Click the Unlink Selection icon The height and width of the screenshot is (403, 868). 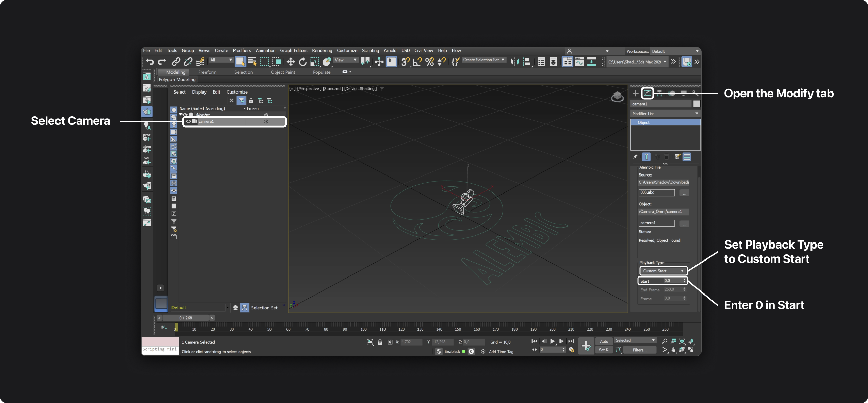[188, 62]
